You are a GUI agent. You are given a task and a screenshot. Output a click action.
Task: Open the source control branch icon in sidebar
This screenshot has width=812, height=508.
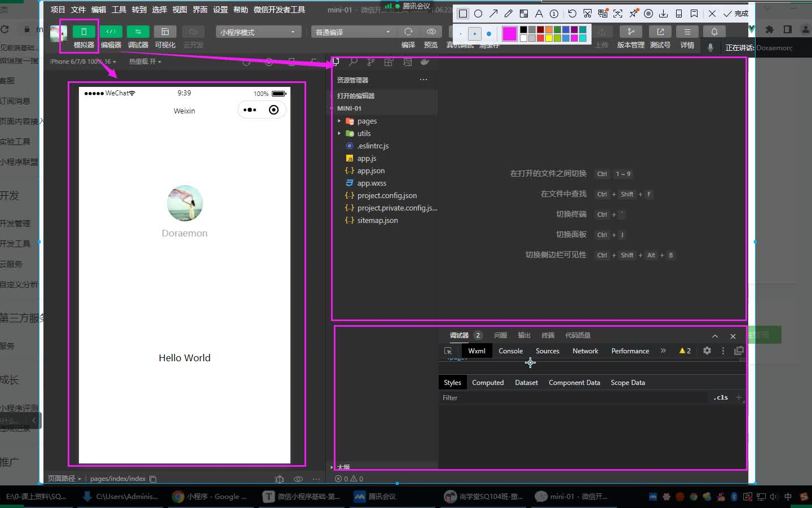click(x=370, y=62)
